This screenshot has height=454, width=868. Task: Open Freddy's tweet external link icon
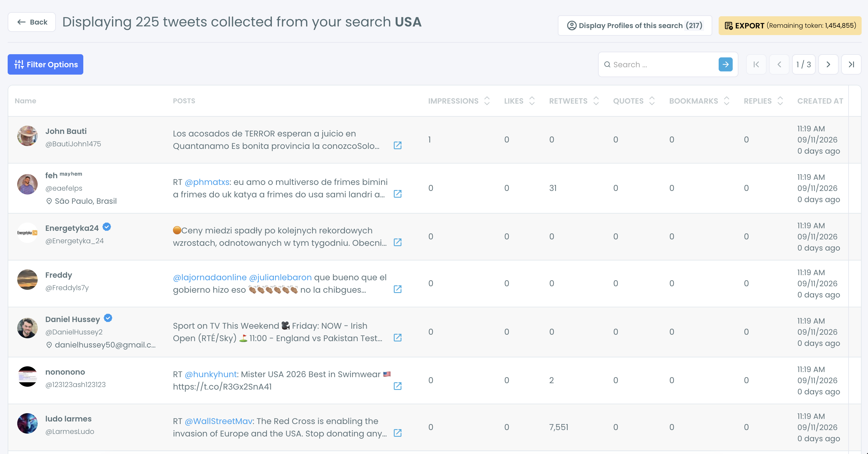tap(398, 289)
